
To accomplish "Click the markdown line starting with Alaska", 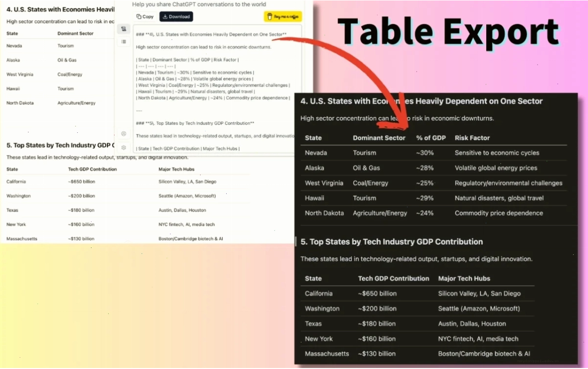I will [195, 78].
